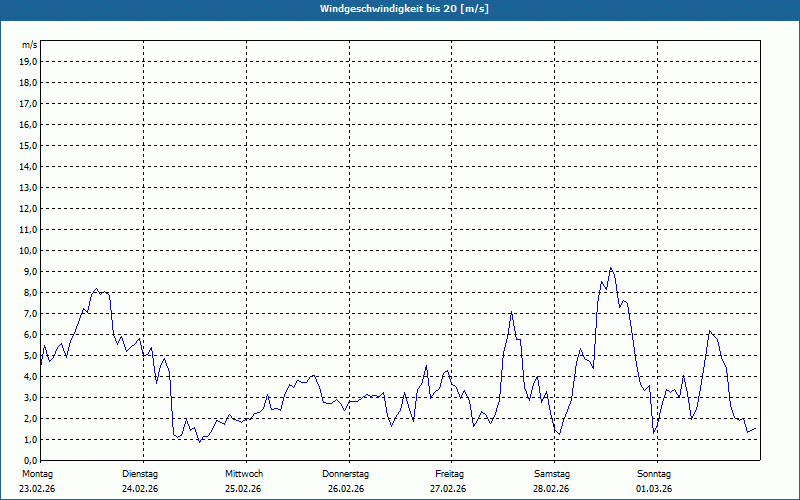The image size is (800, 500).
Task: Click the Friday wind peak near 7 m/s
Action: tap(511, 312)
